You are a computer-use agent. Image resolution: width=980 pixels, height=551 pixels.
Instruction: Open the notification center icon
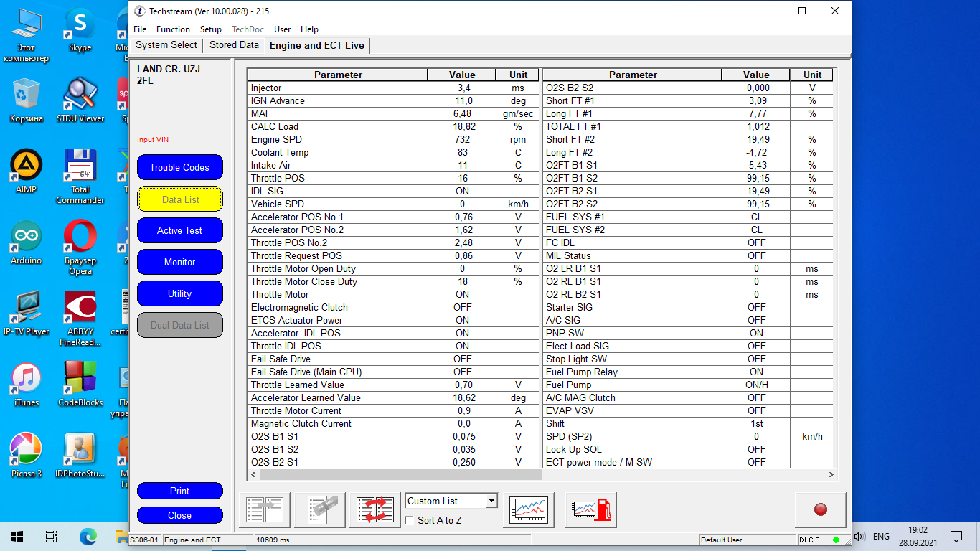[956, 537]
